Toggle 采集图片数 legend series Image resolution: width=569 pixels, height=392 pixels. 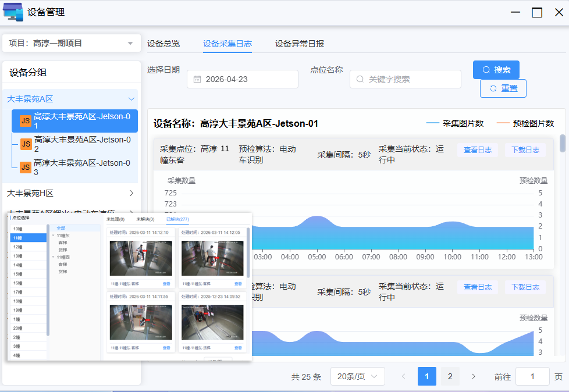(x=455, y=123)
